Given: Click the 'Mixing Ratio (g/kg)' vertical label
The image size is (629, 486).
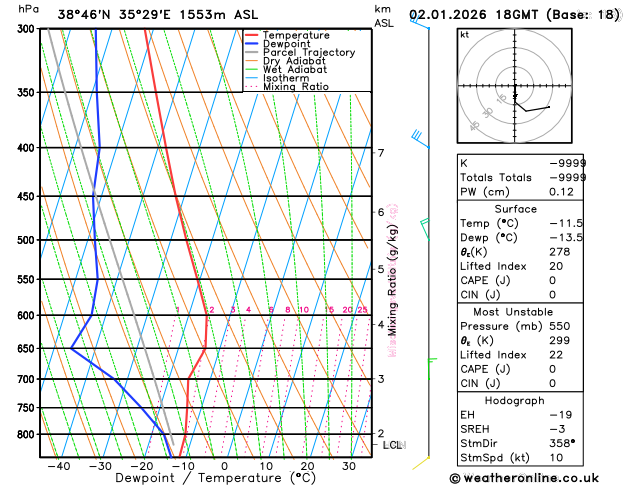Looking at the screenshot, I should point(392,280).
